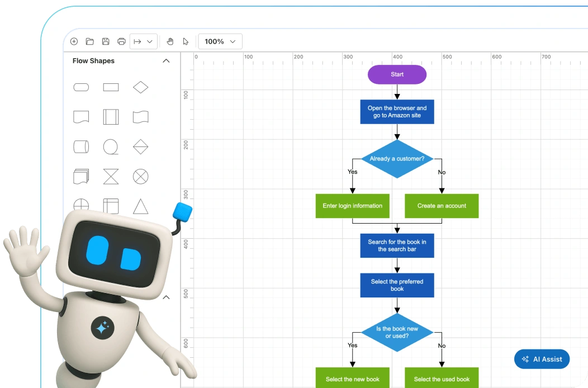Select the Summing Junction shape
588x388 pixels.
click(140, 176)
